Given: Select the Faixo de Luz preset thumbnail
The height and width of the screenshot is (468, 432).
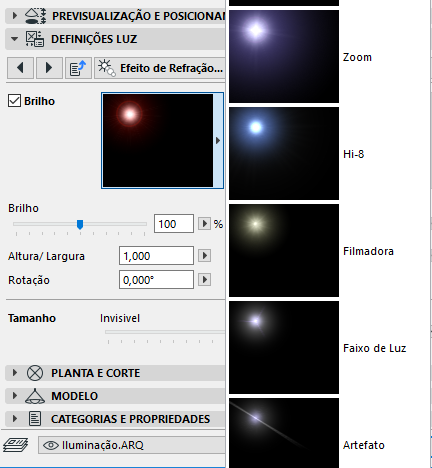Looking at the screenshot, I should tap(284, 347).
